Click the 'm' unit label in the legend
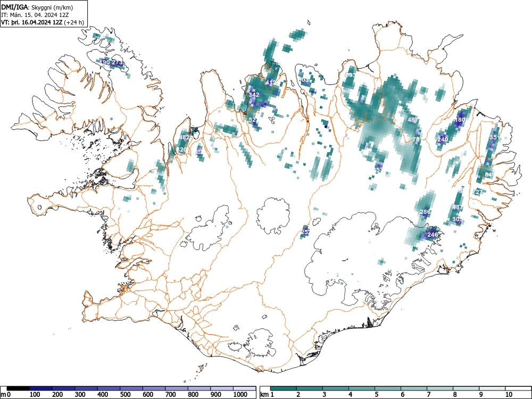 click(x=3, y=395)
